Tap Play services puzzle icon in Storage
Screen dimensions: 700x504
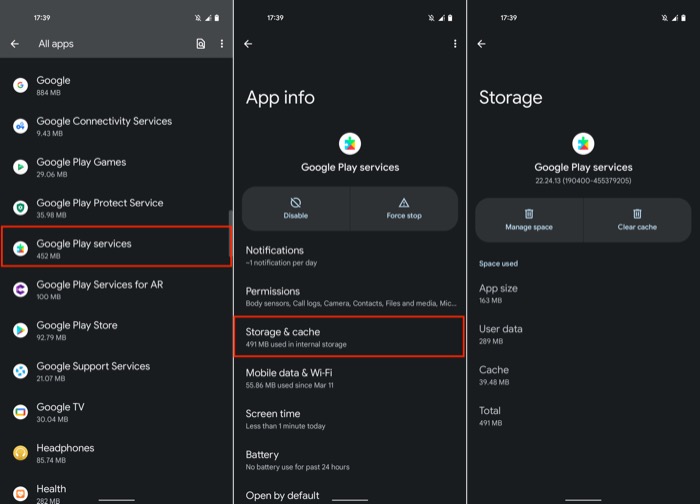pyautogui.click(x=583, y=144)
